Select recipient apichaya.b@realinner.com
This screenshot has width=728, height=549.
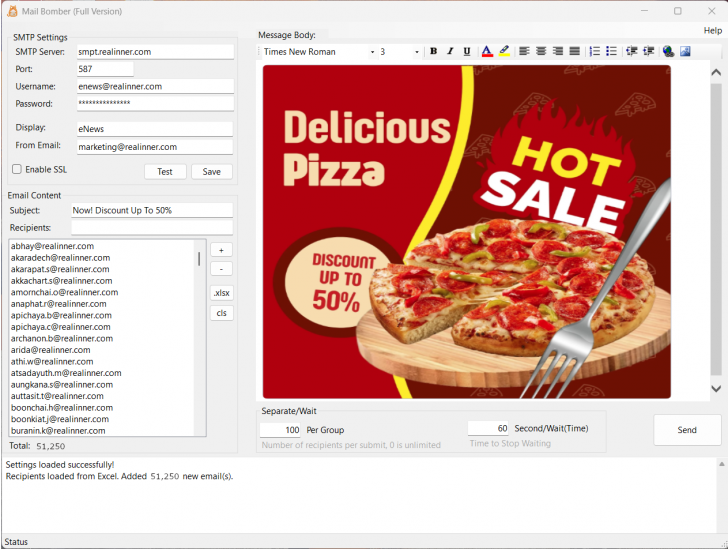[x=61, y=315]
